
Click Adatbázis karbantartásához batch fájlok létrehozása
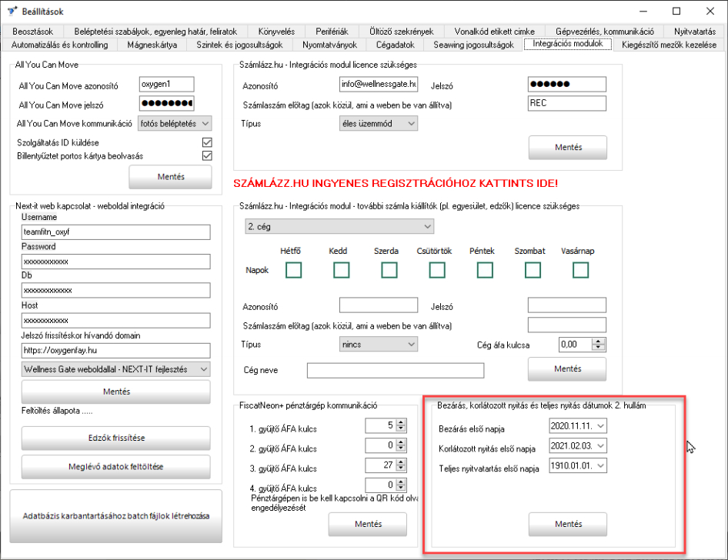(x=116, y=516)
